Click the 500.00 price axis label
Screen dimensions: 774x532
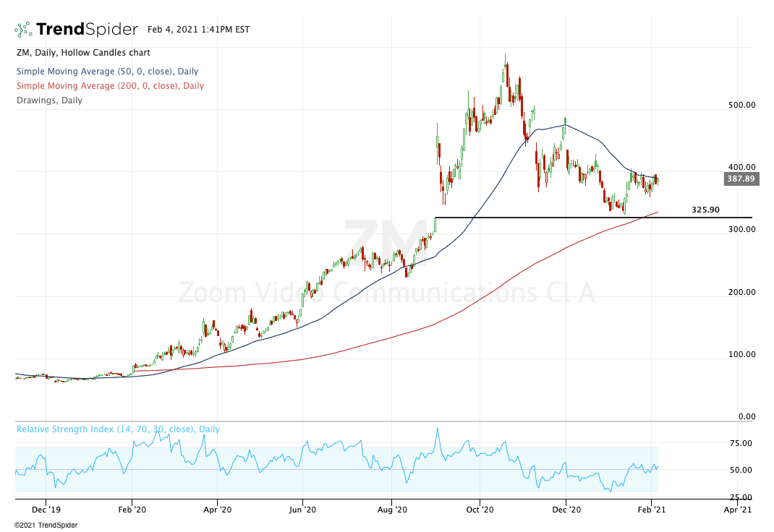tap(742, 105)
